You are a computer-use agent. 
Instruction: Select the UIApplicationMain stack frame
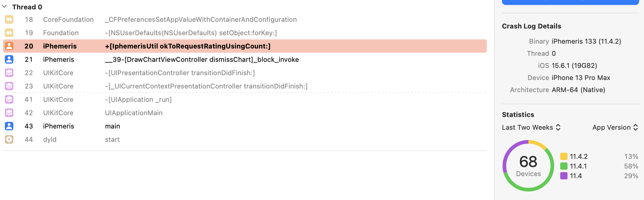245,113
